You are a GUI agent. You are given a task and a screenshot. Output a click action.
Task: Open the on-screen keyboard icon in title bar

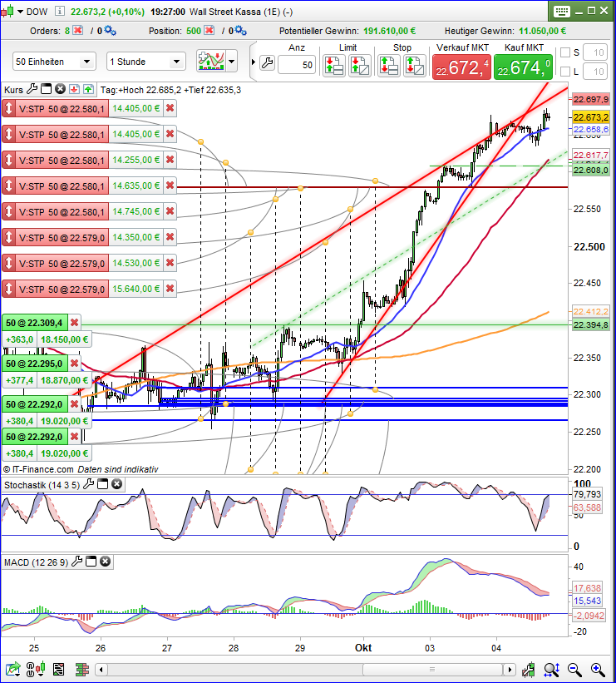(x=562, y=12)
